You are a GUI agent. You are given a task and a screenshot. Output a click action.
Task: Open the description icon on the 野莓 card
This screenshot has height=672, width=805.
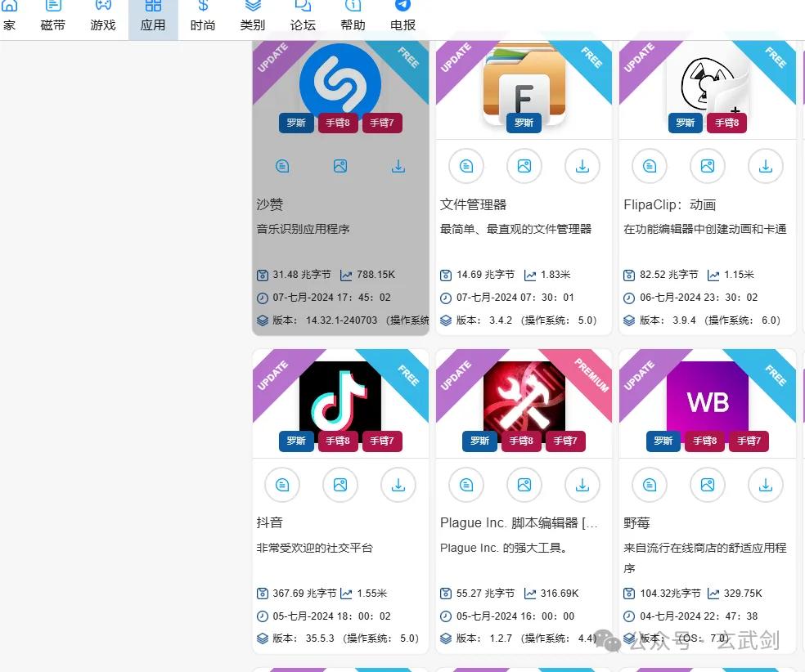(650, 485)
